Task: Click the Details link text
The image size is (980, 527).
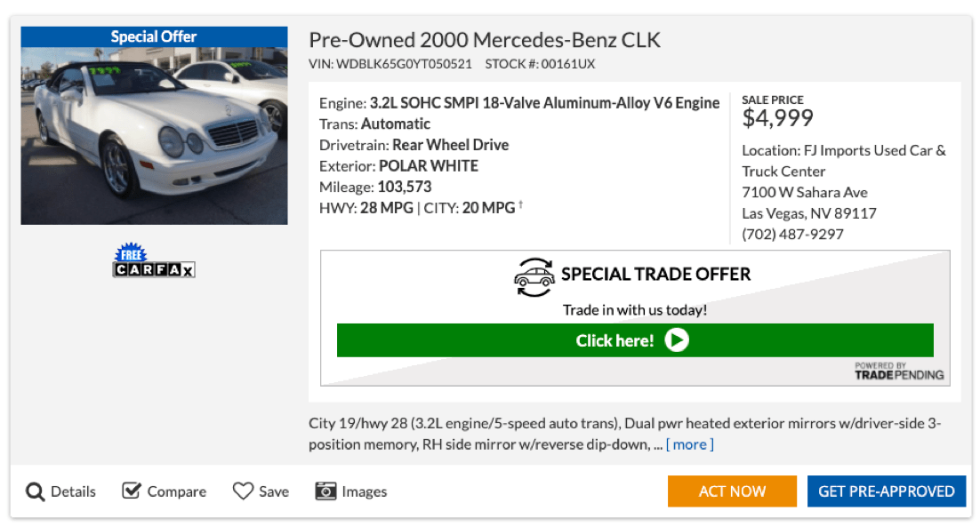Action: pyautogui.click(x=73, y=491)
